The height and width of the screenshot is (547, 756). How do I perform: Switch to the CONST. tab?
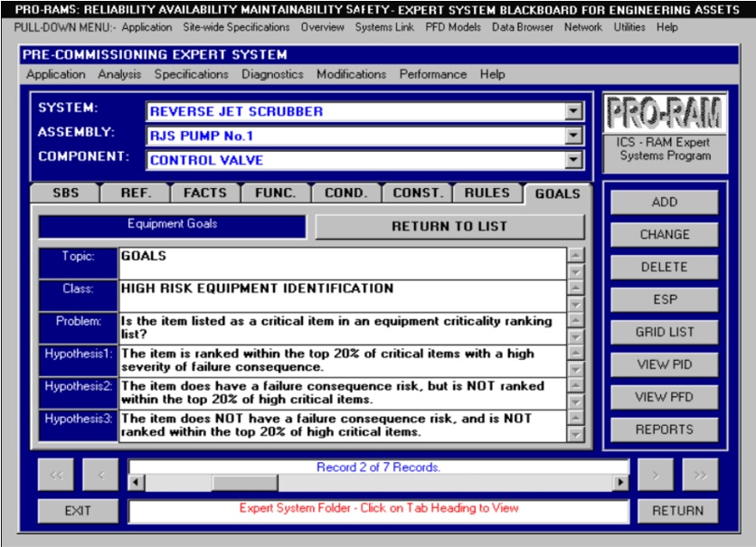418,193
